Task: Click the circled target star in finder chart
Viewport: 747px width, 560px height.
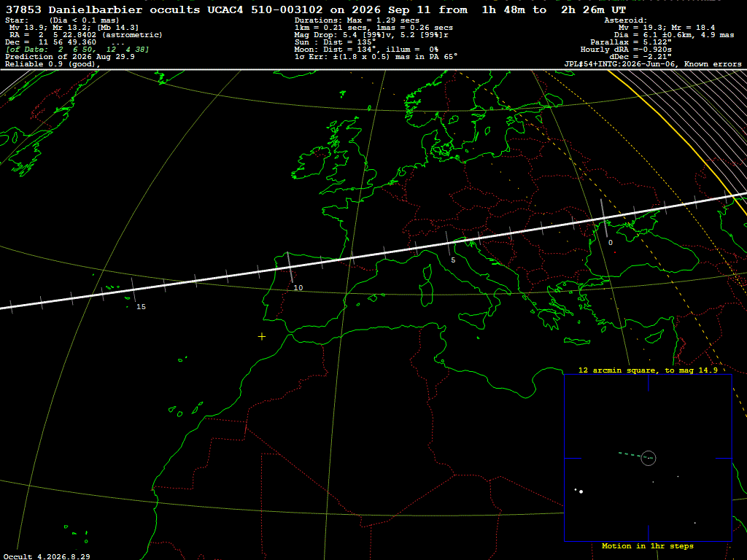Action: tap(649, 458)
